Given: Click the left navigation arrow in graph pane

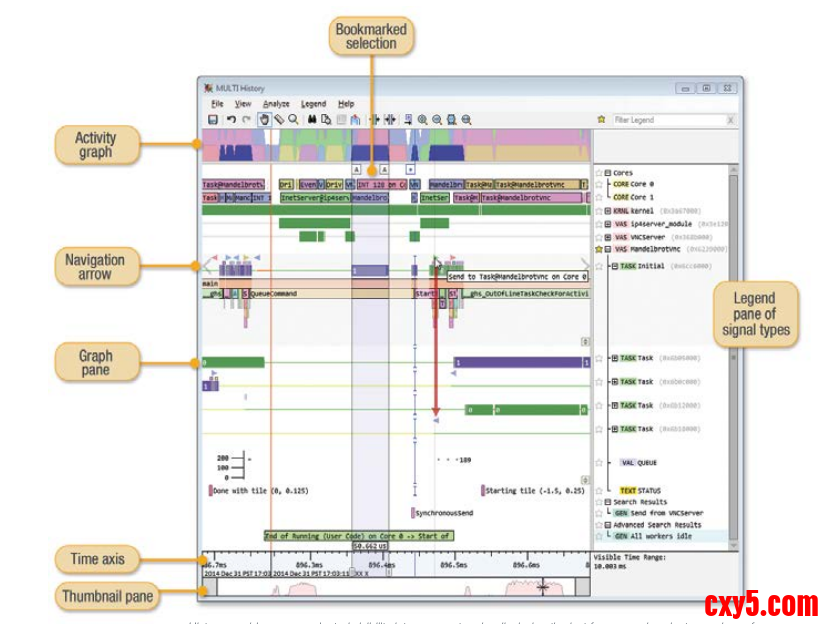Looking at the screenshot, I should click(x=209, y=265).
